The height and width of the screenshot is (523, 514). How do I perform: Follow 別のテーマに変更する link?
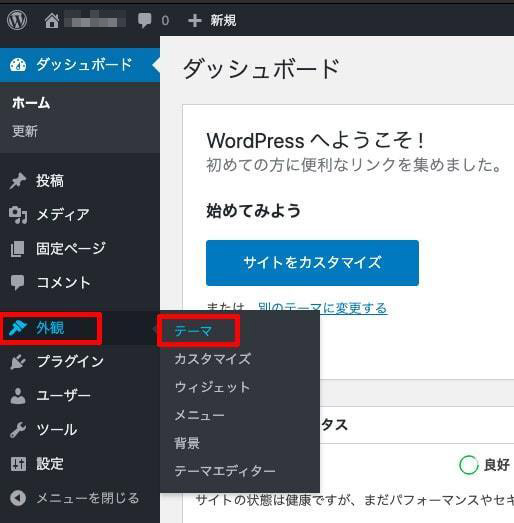point(323,308)
